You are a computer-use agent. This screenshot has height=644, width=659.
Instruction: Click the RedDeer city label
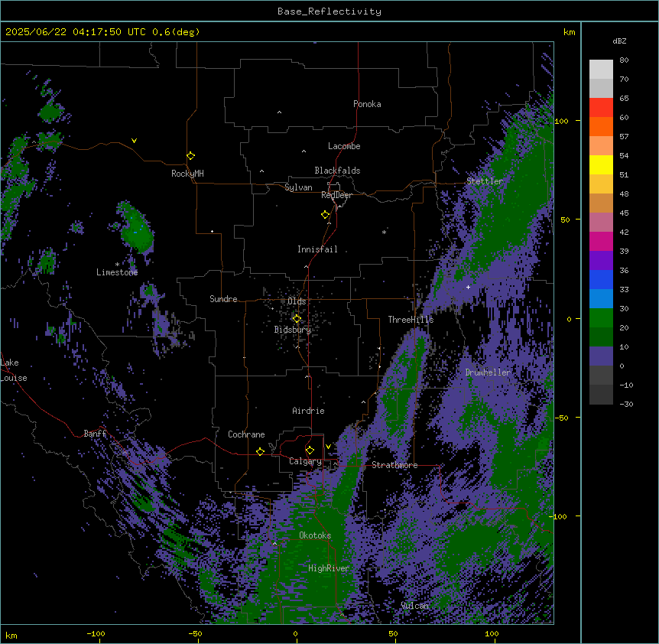tap(336, 195)
